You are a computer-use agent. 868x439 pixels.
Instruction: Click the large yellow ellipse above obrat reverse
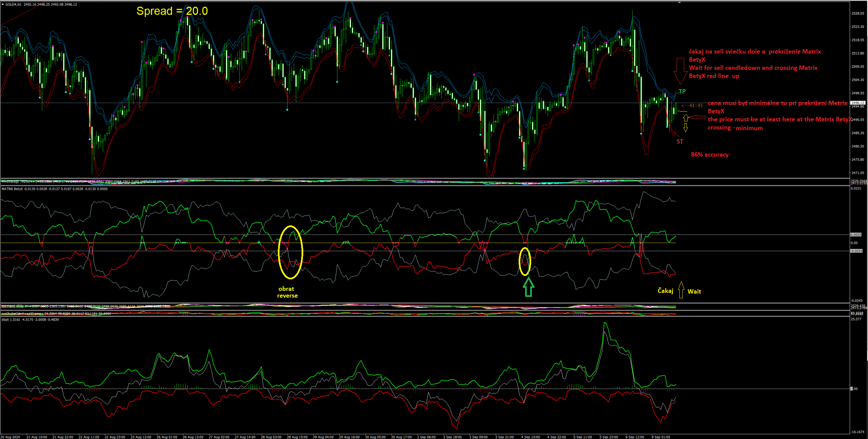coord(290,252)
